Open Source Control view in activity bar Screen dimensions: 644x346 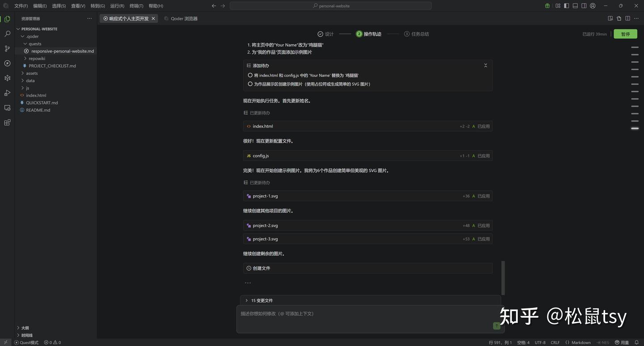click(x=7, y=49)
